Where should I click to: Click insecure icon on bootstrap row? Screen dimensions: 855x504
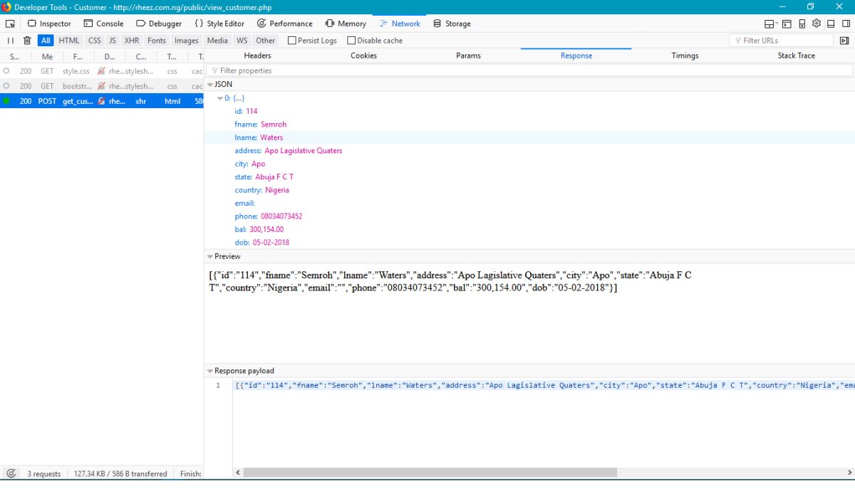pos(102,86)
